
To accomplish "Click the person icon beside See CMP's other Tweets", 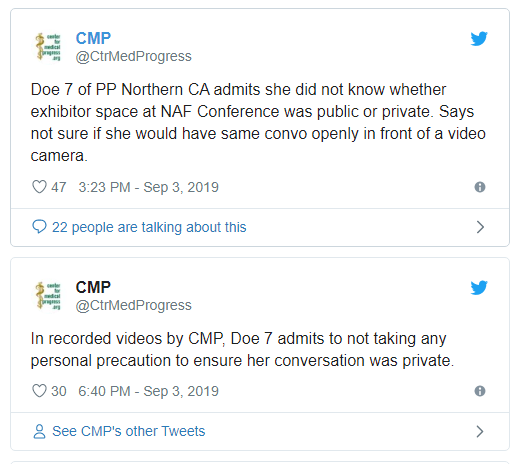I will tap(39, 431).
